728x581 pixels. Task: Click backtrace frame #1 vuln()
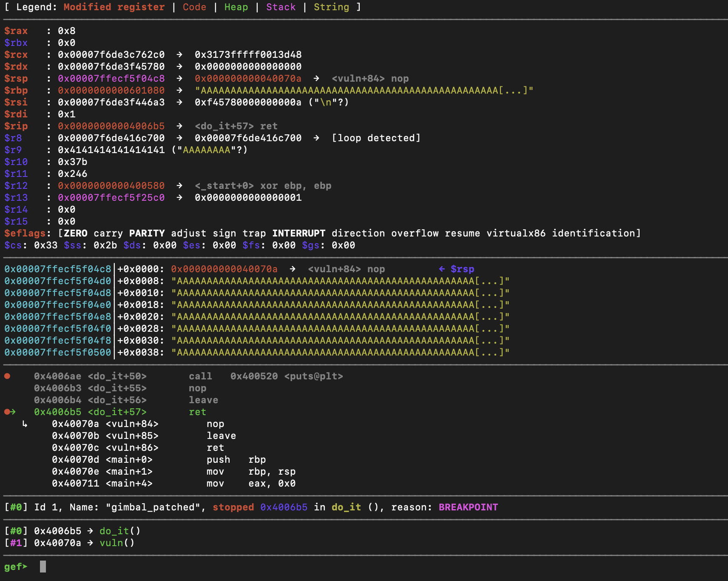(x=70, y=543)
